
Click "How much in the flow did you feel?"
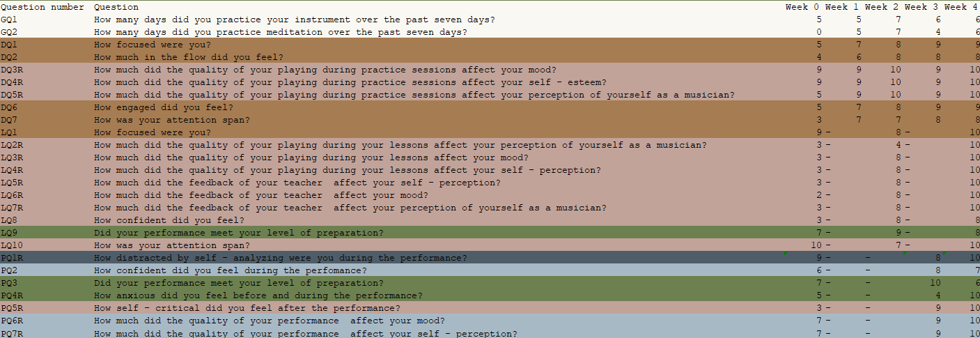click(x=188, y=57)
